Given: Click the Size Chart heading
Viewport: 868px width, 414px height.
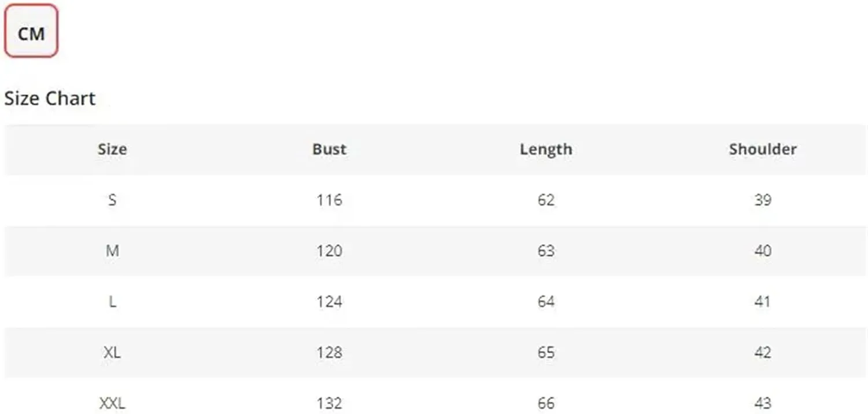Looking at the screenshot, I should click(x=50, y=98).
